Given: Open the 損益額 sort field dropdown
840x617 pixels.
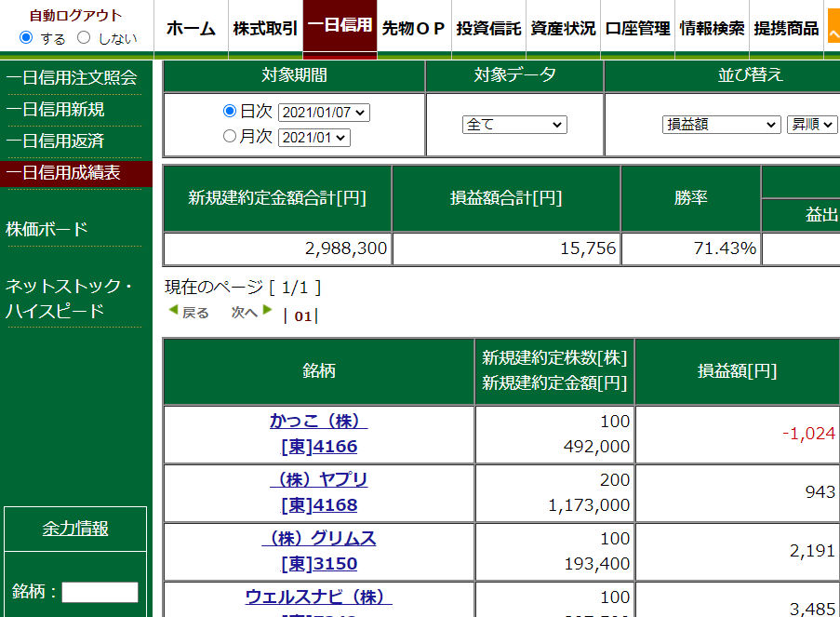Looking at the screenshot, I should pyautogui.click(x=722, y=125).
